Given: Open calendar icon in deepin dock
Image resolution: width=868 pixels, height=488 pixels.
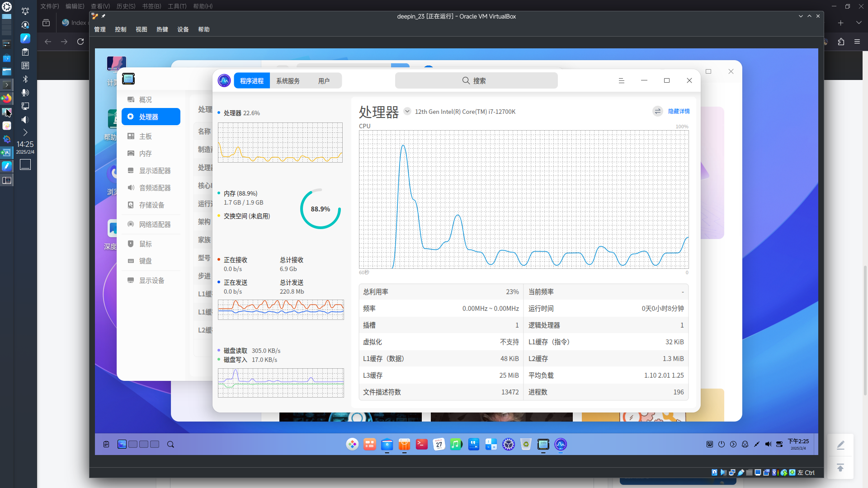Looking at the screenshot, I should pos(439,444).
